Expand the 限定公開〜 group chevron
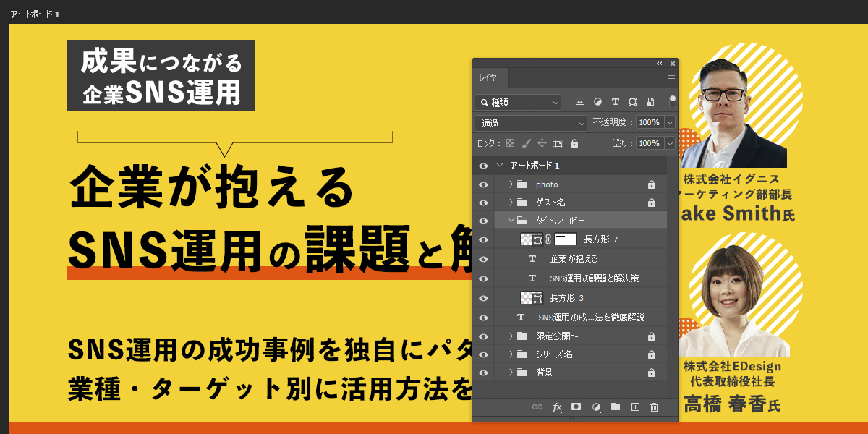 [511, 336]
